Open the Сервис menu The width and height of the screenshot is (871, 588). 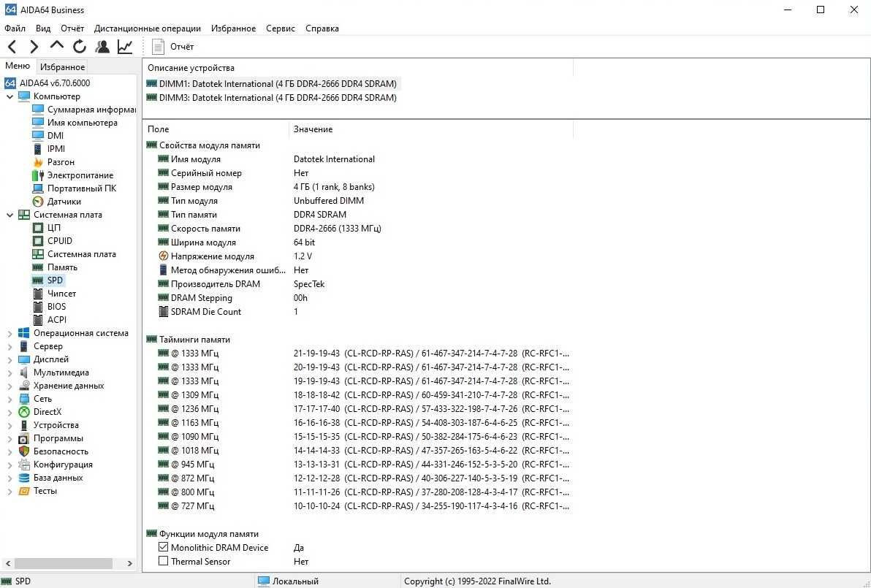pos(281,28)
